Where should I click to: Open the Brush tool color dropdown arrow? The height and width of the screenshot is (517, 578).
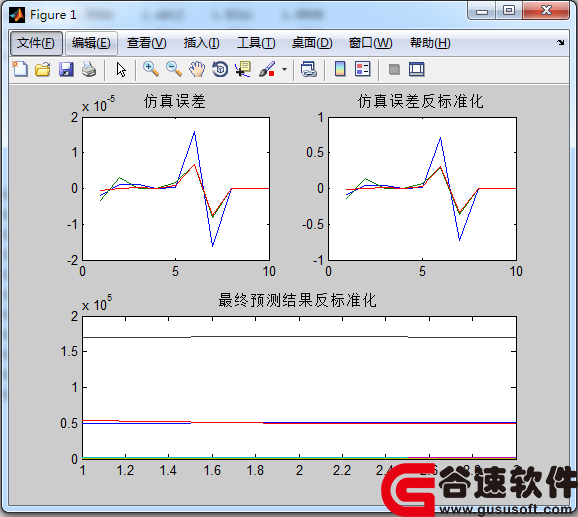284,69
